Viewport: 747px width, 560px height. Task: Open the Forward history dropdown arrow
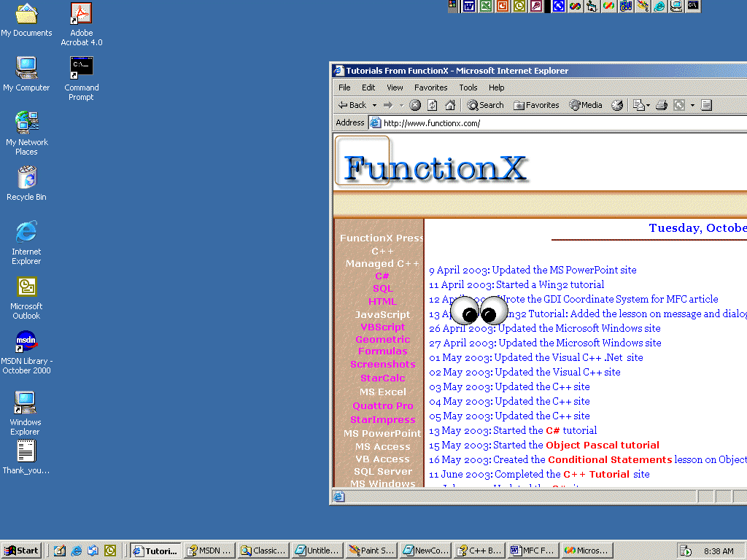(401, 105)
